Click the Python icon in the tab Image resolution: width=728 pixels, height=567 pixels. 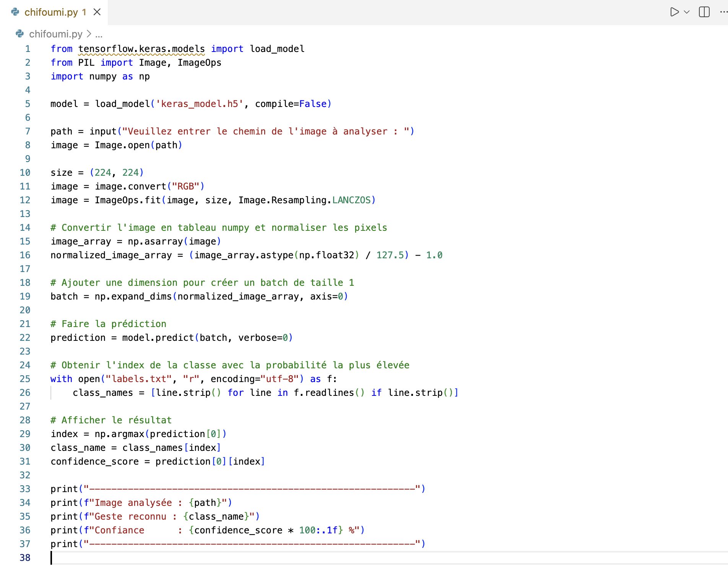pos(15,12)
